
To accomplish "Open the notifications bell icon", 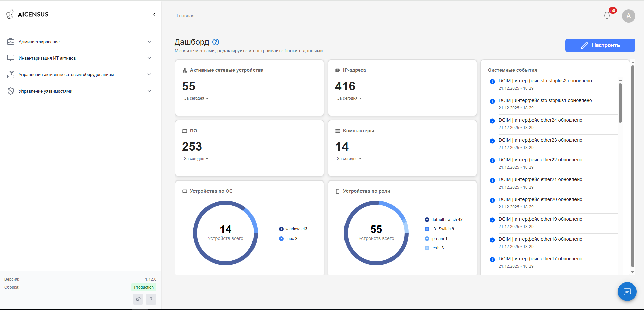I will [x=607, y=16].
